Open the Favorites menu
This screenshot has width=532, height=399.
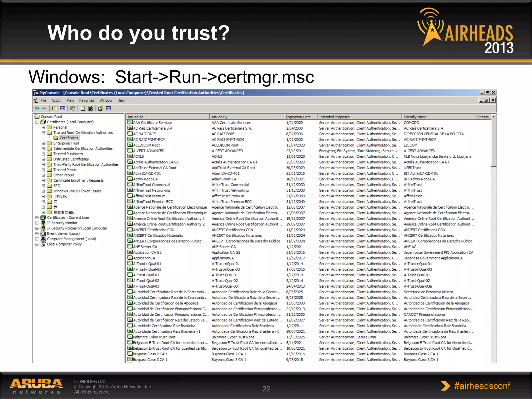(x=87, y=100)
